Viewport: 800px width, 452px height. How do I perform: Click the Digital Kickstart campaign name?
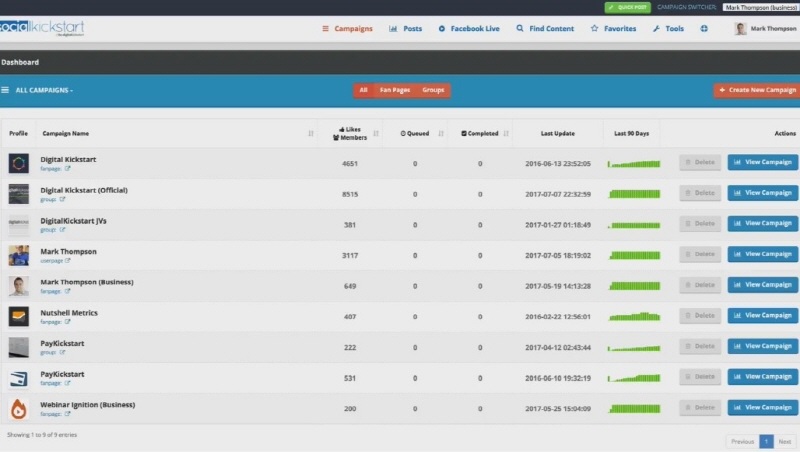[x=68, y=159]
